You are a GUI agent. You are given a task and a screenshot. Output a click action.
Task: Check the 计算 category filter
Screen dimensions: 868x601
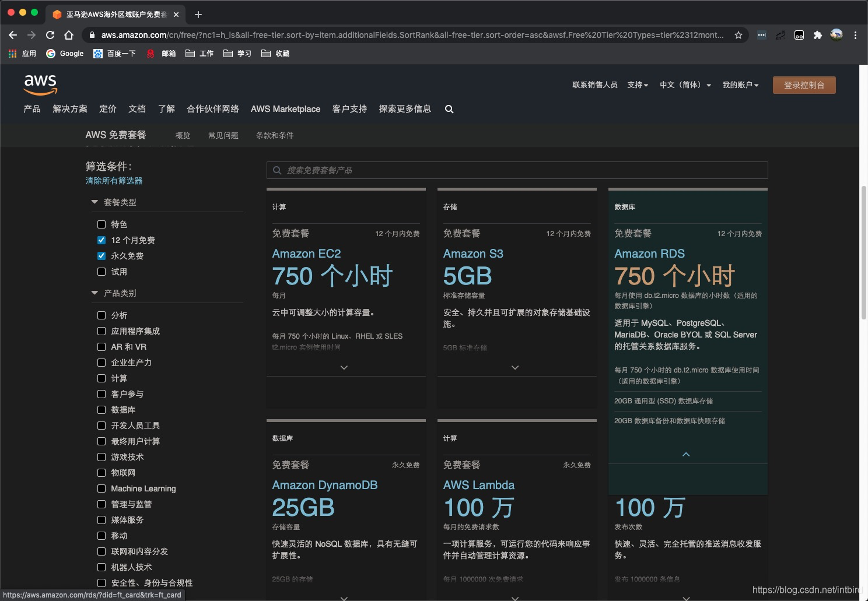click(101, 378)
